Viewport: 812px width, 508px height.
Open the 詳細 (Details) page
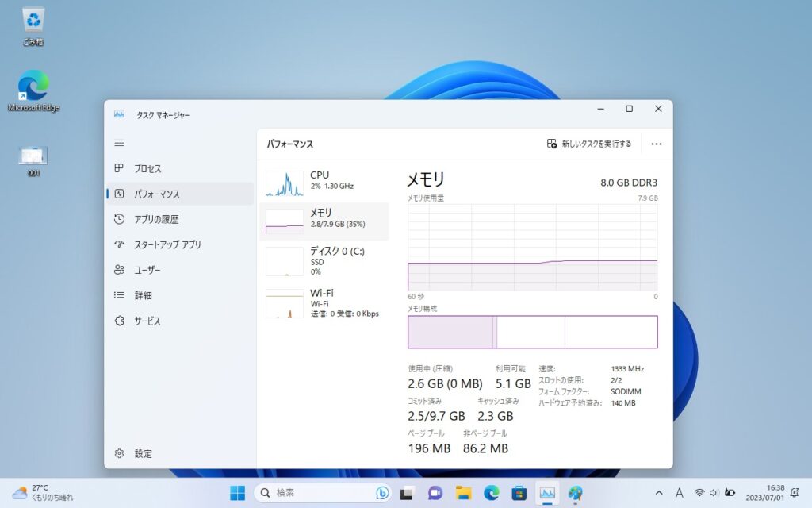click(143, 295)
